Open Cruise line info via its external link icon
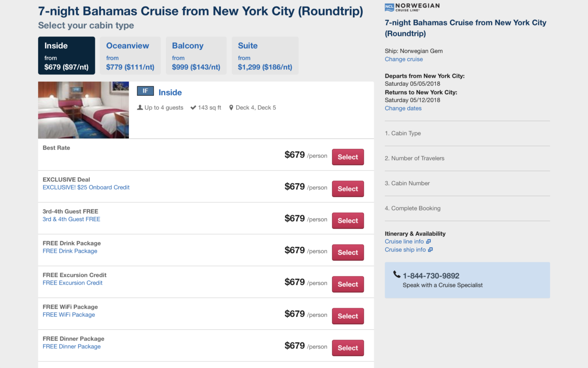The width and height of the screenshot is (588, 368). tap(429, 241)
